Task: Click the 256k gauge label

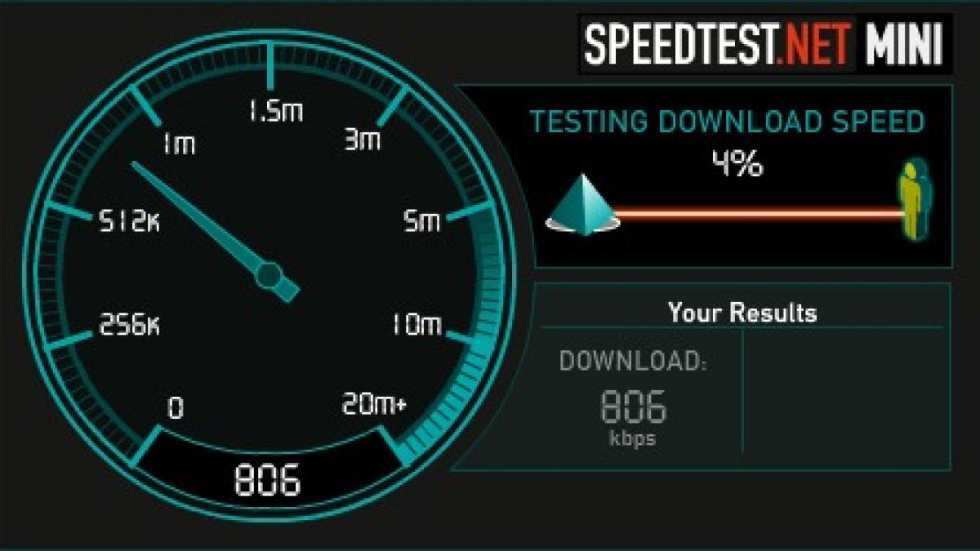Action: pos(129,325)
